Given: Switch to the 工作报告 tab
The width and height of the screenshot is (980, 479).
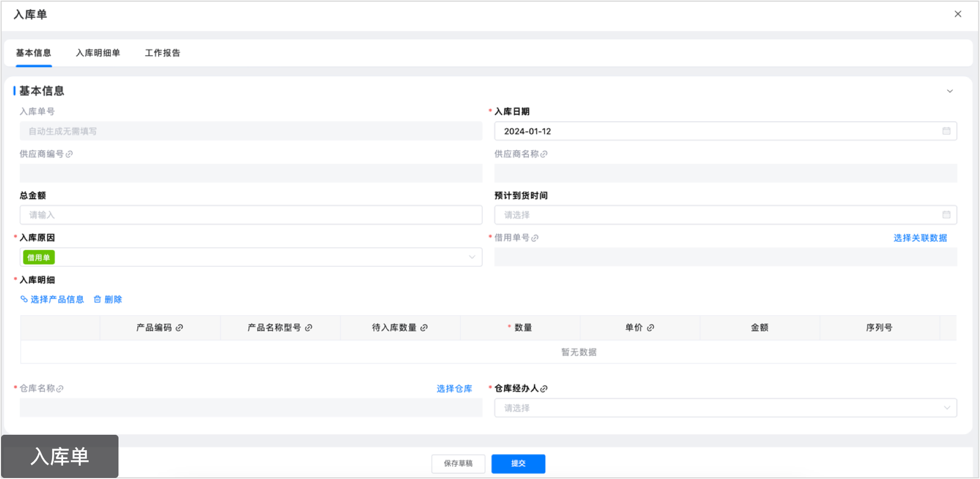Looking at the screenshot, I should click(162, 53).
